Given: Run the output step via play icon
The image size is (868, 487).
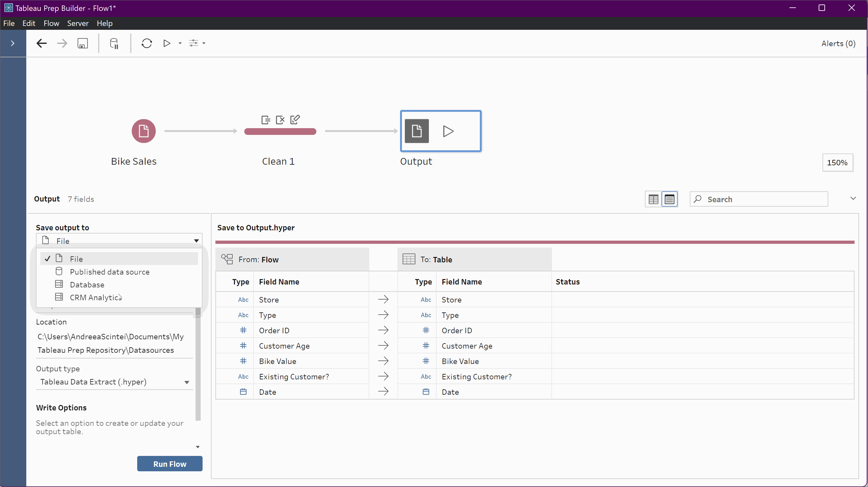Looking at the screenshot, I should click(448, 131).
